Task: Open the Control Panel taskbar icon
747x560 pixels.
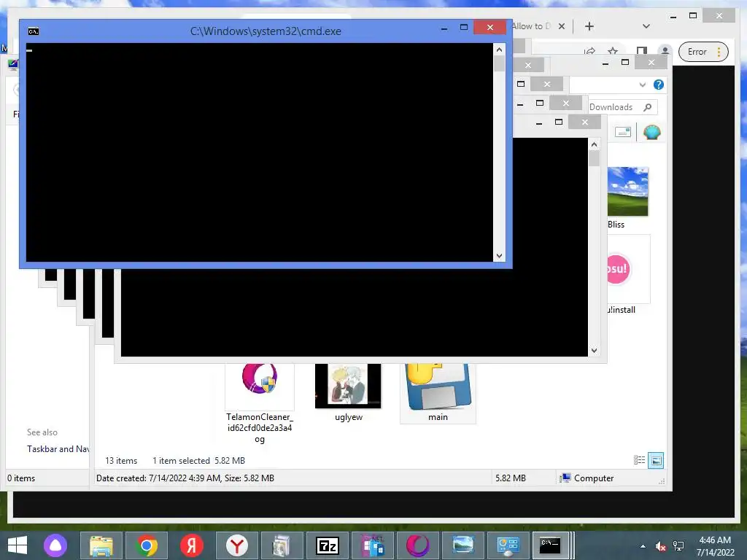Action: click(508, 545)
